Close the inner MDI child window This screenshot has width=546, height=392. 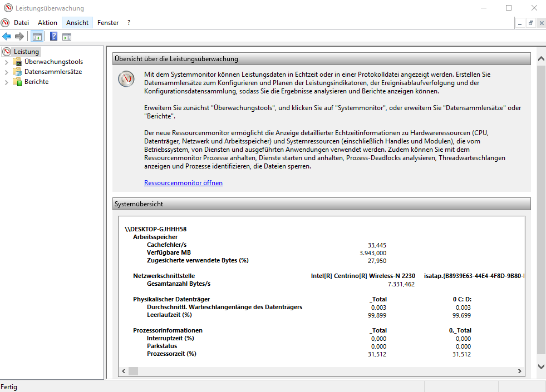pos(542,23)
